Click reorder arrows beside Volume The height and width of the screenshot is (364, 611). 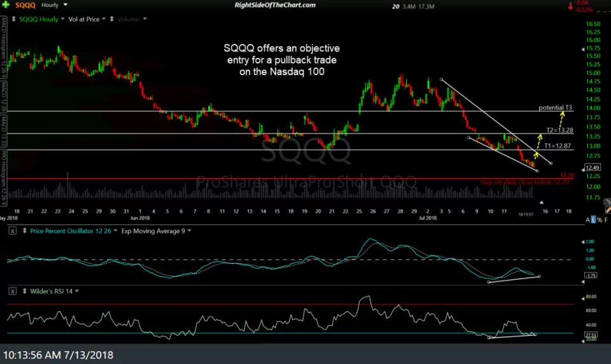112,18
